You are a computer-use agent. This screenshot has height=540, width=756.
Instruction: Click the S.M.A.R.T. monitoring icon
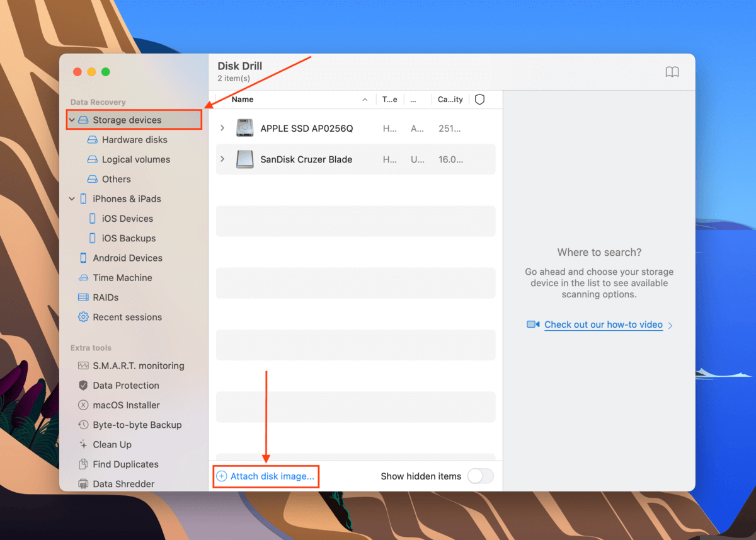(x=83, y=365)
